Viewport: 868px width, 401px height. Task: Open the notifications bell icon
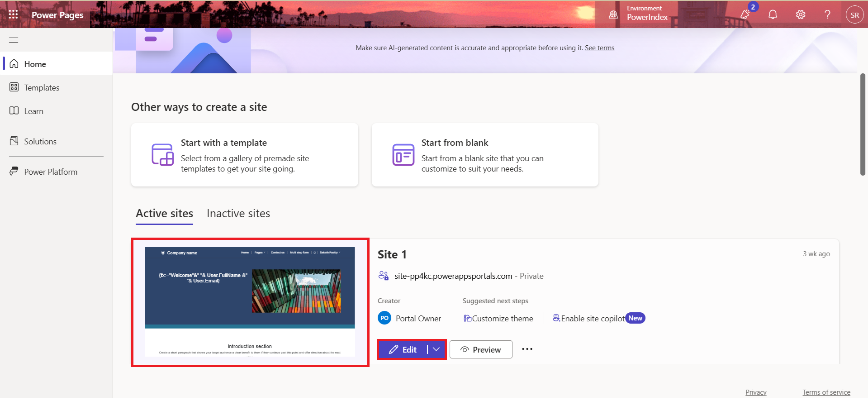pyautogui.click(x=773, y=14)
